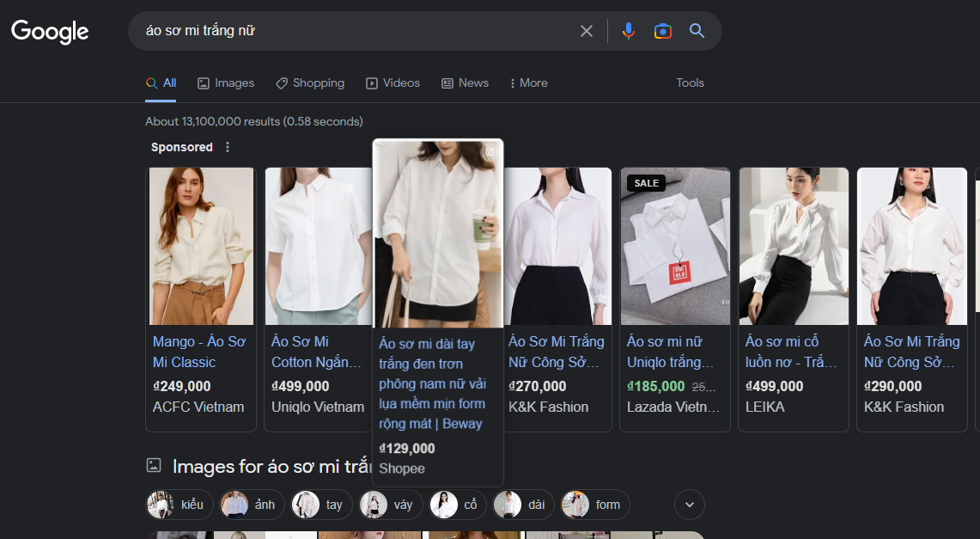Click the folded Uniqlo shirt photo
The image size is (980, 539).
(675, 247)
